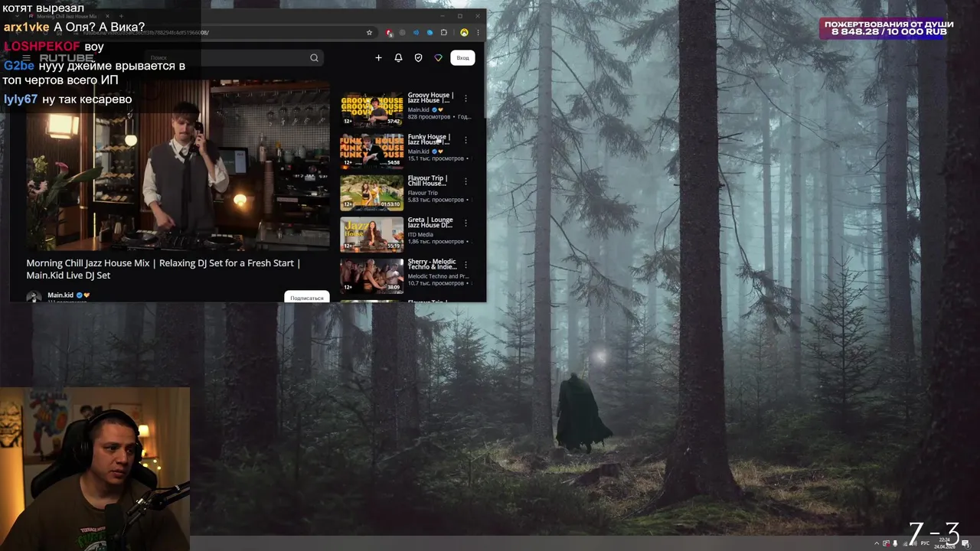Open options for Funky House video

465,140
